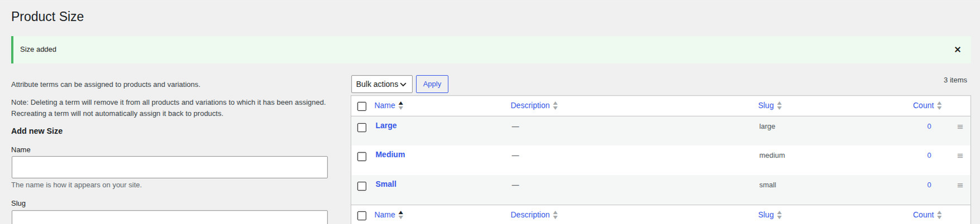The height and width of the screenshot is (224, 980).
Task: Grab the reorder handle for Large row
Action: click(960, 127)
